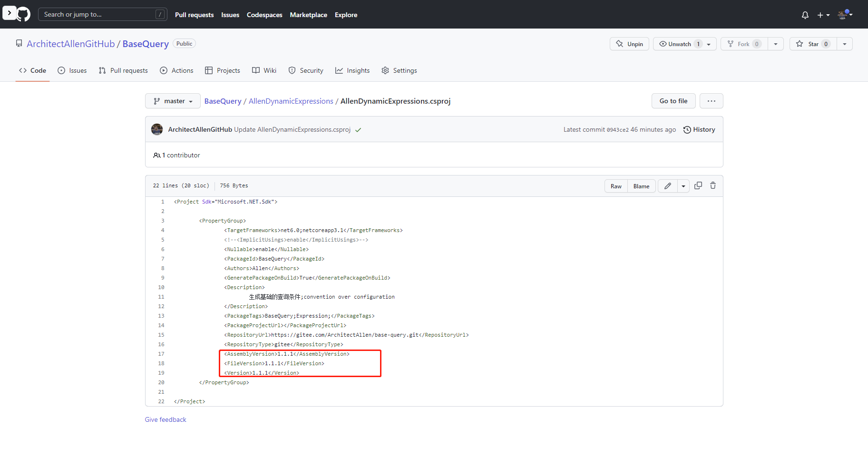Image resolution: width=868 pixels, height=457 pixels.
Task: Copy raw contents with the copy icon
Action: point(698,185)
